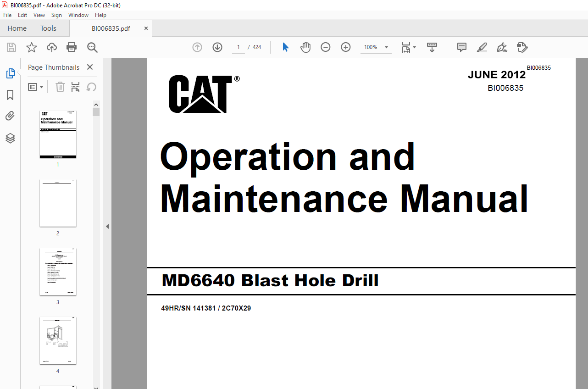The image size is (588, 389).
Task: Open thumbnails Options dropdown menu
Action: (x=36, y=87)
